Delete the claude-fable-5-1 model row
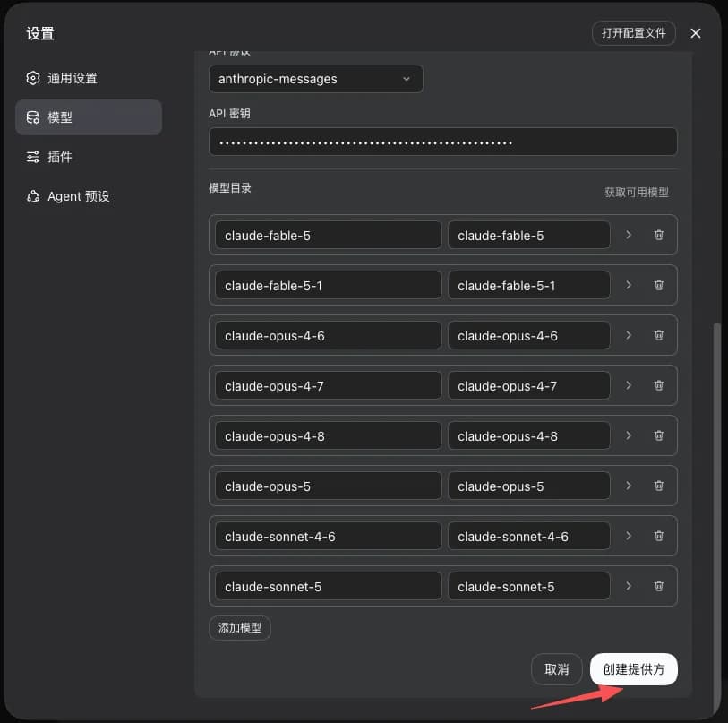The image size is (728, 723). point(658,285)
